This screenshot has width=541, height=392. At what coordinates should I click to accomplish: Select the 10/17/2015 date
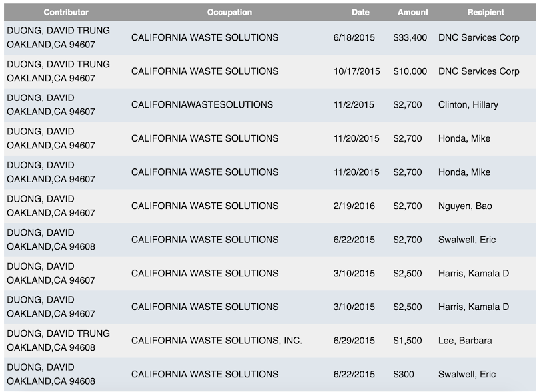point(357,71)
